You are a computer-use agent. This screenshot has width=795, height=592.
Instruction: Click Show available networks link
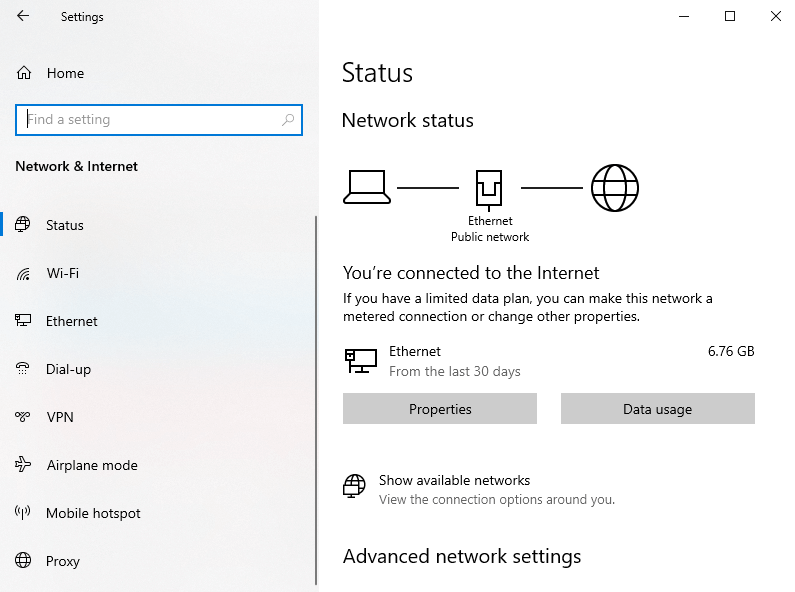pyautogui.click(x=454, y=481)
